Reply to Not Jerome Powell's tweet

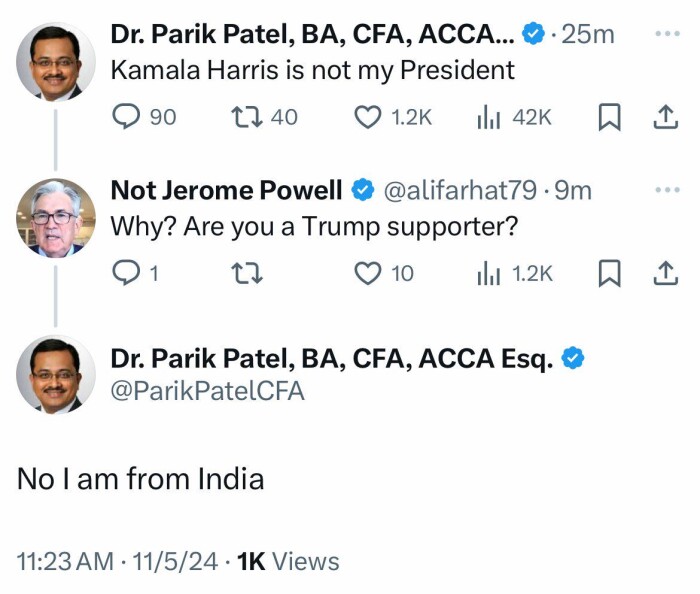pyautogui.click(x=125, y=272)
